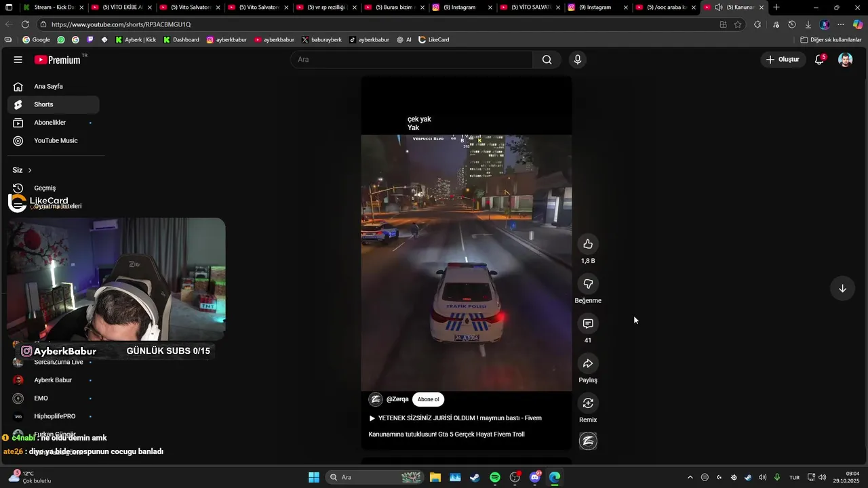Expand Diğer sık kullanılanlar folder
868x488 pixels.
(x=831, y=40)
